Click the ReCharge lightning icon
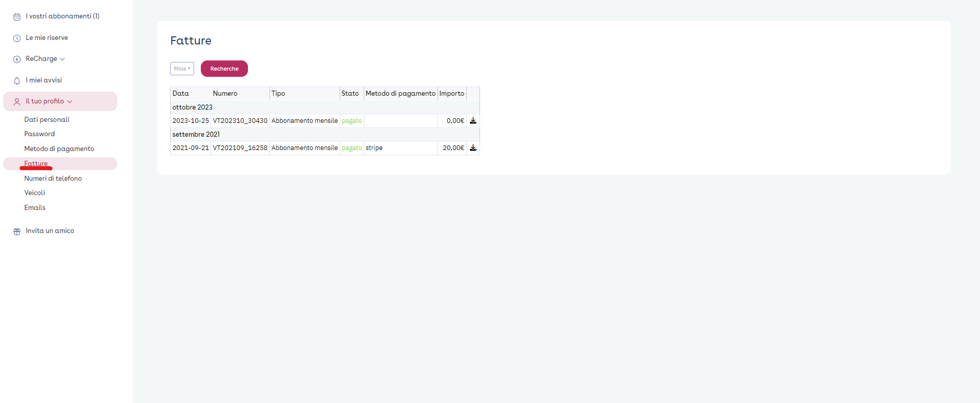 coord(17,59)
